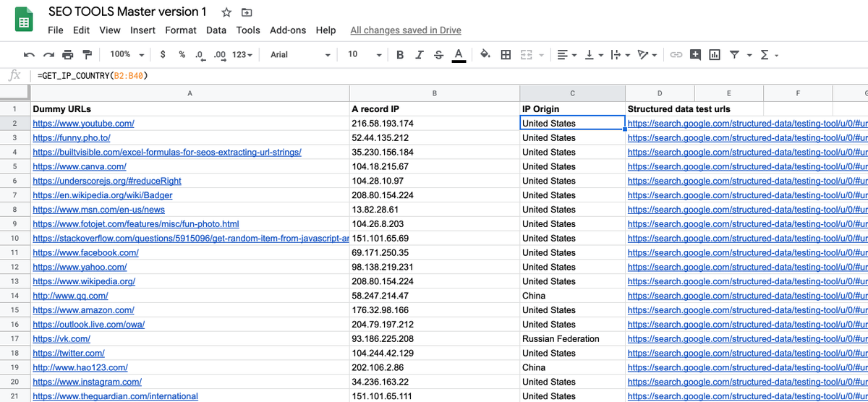Star the SEO TOOLS Master document
This screenshot has height=402, width=868.
tap(226, 12)
